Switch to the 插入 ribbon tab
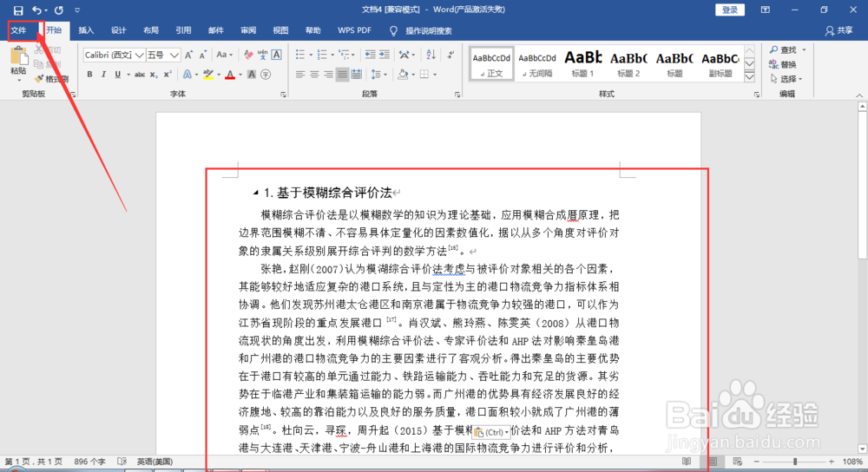Screen dimensions: 868x472 [86, 30]
